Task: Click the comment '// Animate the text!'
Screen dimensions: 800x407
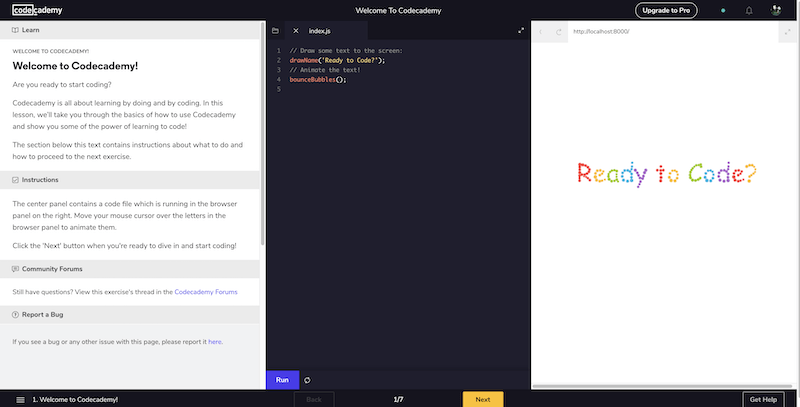Action: (325, 70)
